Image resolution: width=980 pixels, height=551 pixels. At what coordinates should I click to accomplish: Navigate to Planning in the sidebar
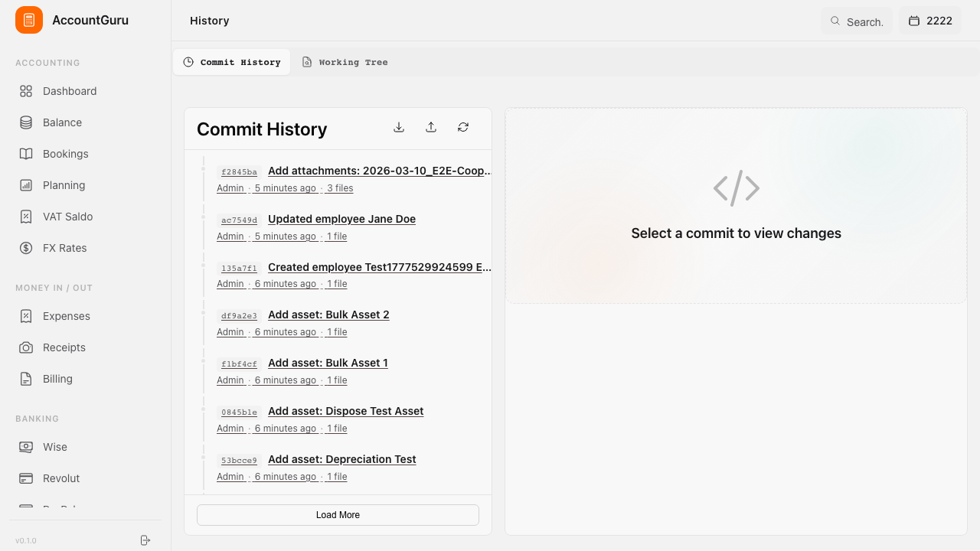tap(85, 185)
